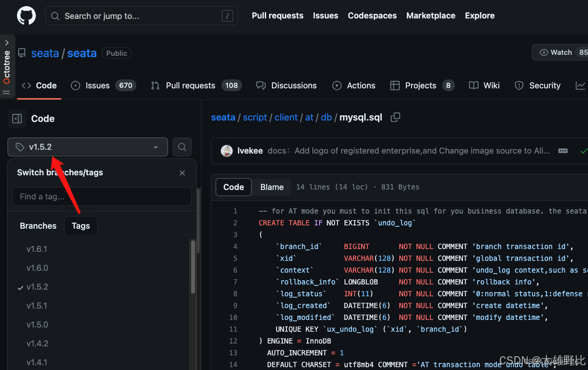Open the Wiki tab
This screenshot has width=588, height=370.
pos(485,86)
